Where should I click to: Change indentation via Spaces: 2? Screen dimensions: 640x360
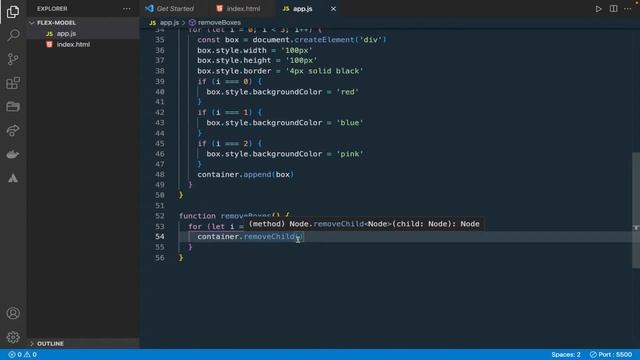(566, 354)
